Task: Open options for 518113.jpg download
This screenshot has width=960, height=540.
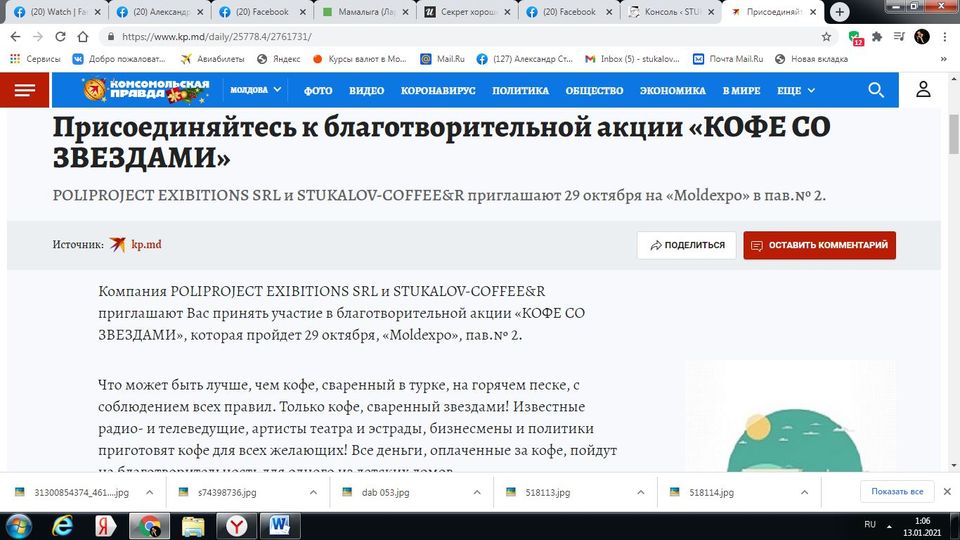Action: click(640, 492)
